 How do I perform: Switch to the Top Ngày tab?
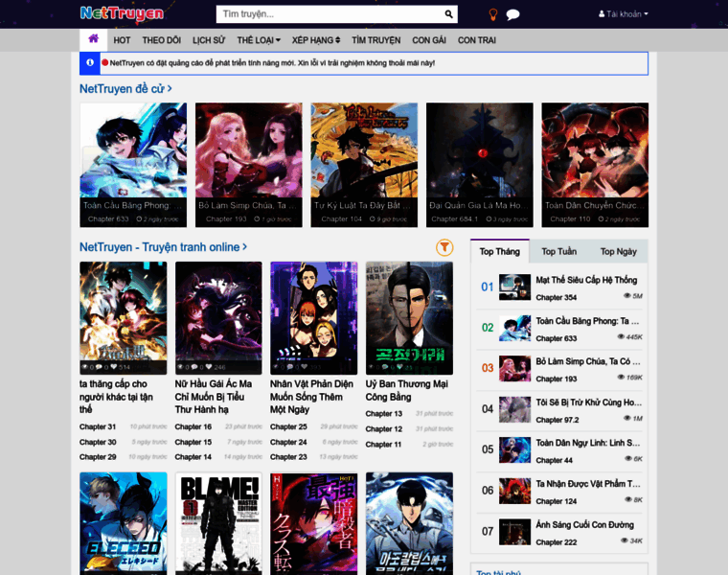(618, 251)
